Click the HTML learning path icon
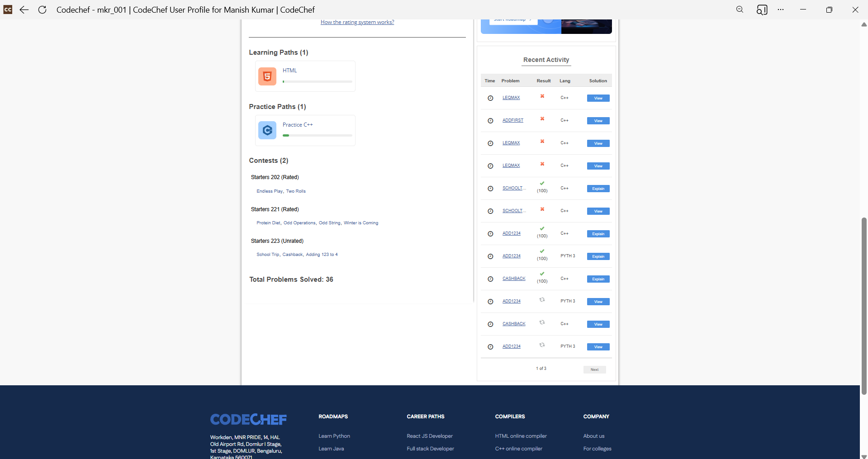The height and width of the screenshot is (459, 868). click(267, 76)
